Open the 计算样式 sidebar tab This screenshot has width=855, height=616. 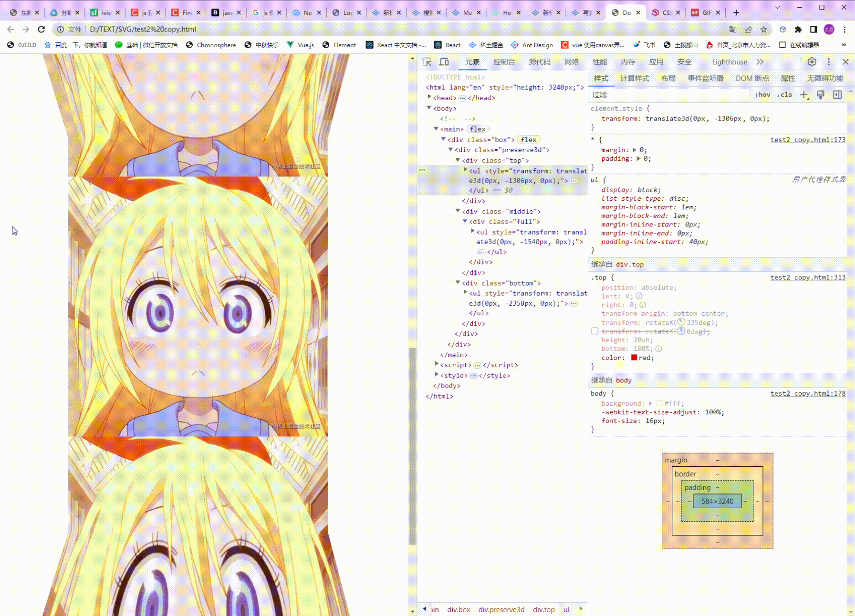click(635, 78)
